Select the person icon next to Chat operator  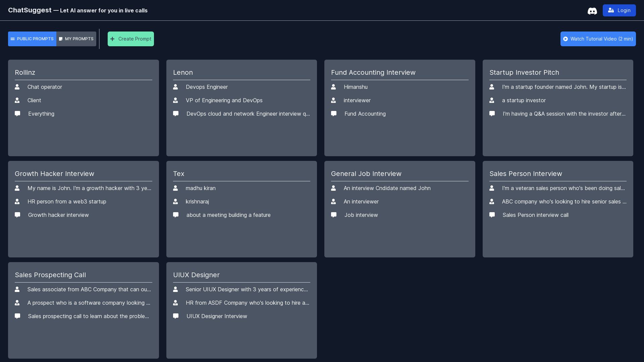pyautogui.click(x=17, y=87)
